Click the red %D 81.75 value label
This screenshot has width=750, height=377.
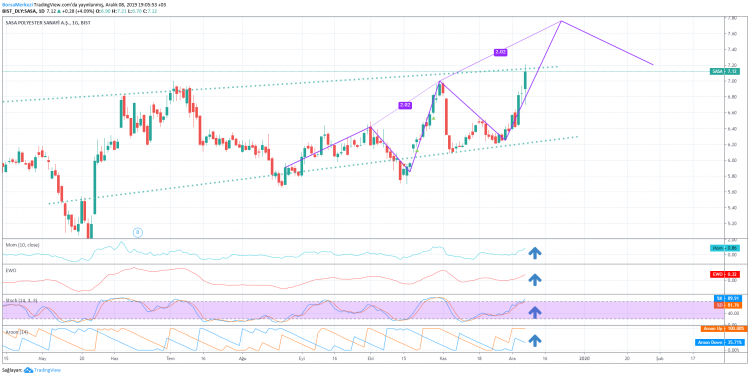[727, 304]
